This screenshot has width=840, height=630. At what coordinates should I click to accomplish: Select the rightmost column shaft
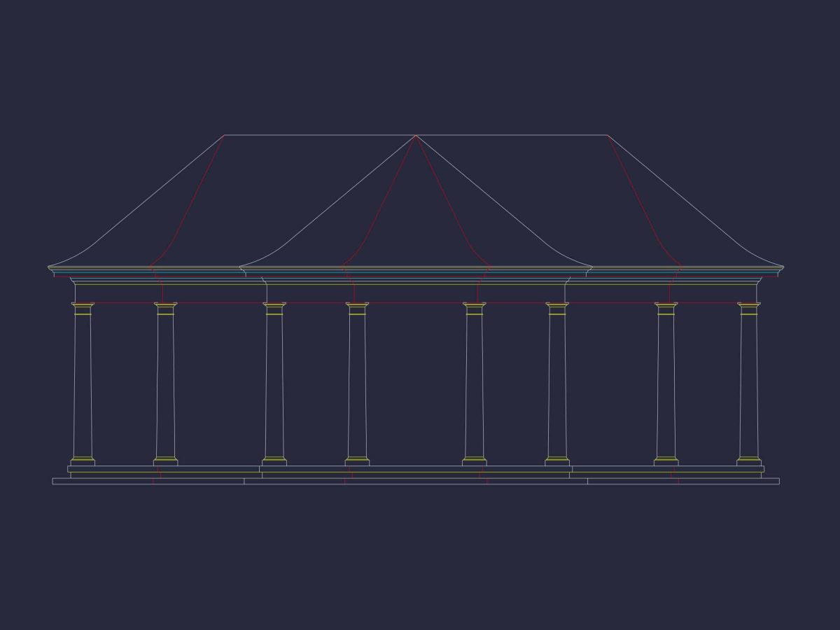coord(748,385)
